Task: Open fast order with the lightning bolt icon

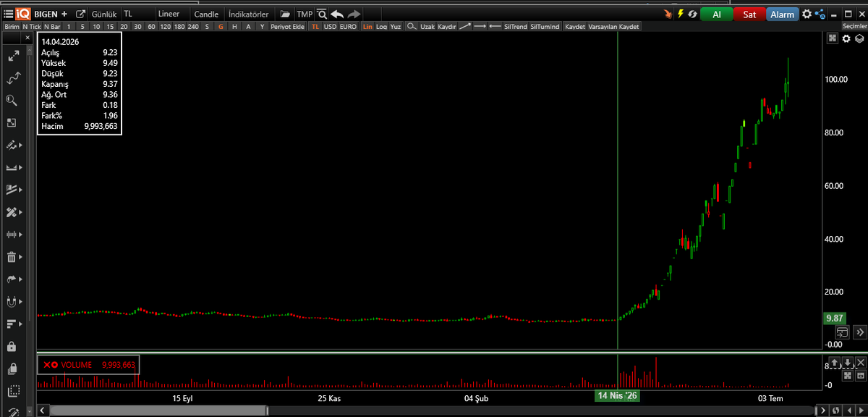Action: (x=680, y=14)
